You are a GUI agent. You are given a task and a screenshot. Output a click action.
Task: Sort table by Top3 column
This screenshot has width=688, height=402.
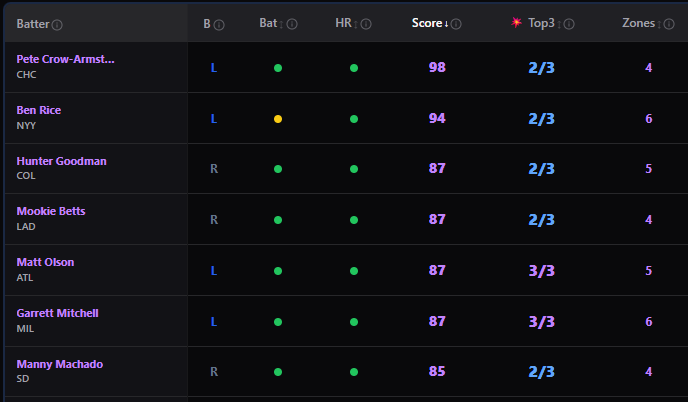[x=545, y=23]
